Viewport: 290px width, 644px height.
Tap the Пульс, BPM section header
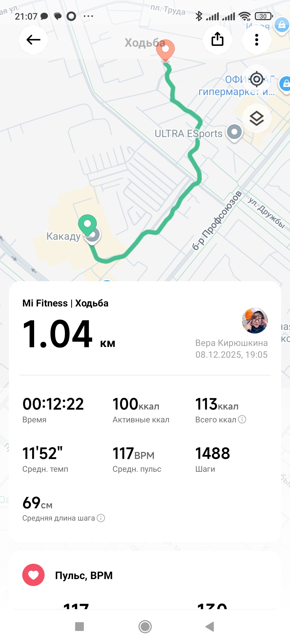pyautogui.click(x=84, y=575)
